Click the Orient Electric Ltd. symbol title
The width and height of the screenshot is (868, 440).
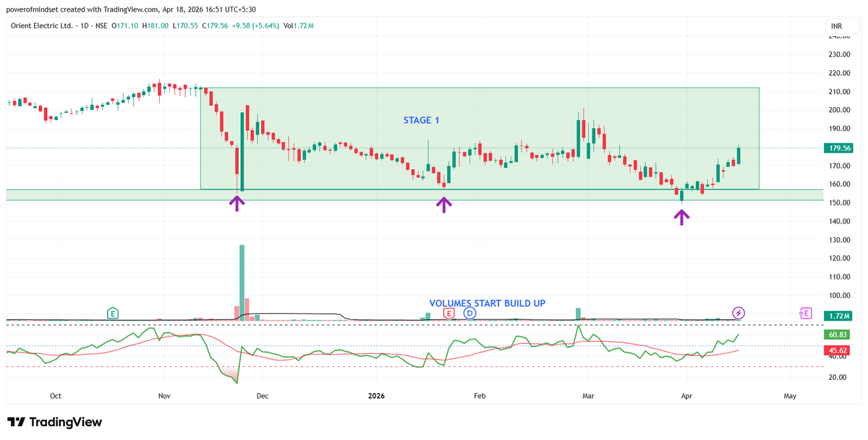pos(41,26)
